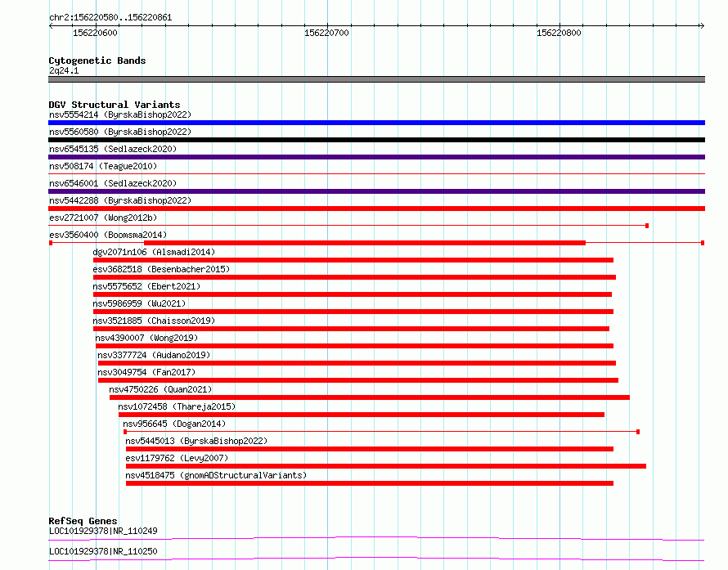The height and width of the screenshot is (570, 728).
Task: Open nsv1072458 (Thareja2015) variant label
Action: tap(177, 406)
